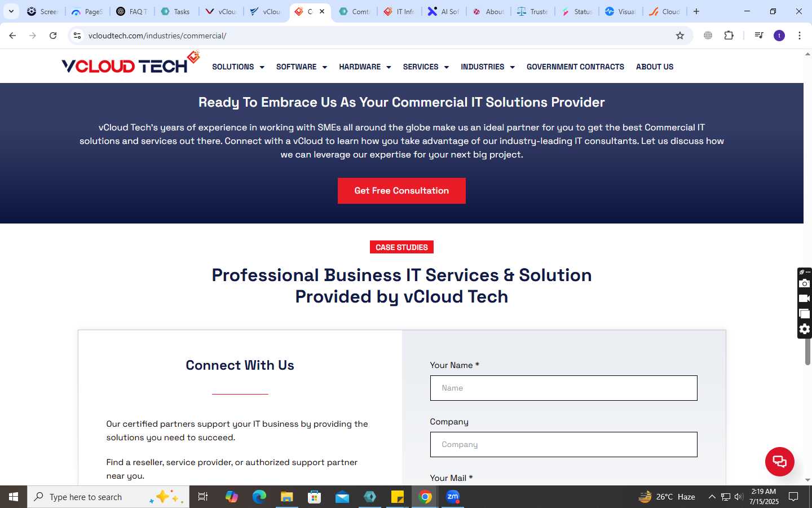Open Zoom from the taskbar
This screenshot has height=508, width=812.
pyautogui.click(x=453, y=497)
